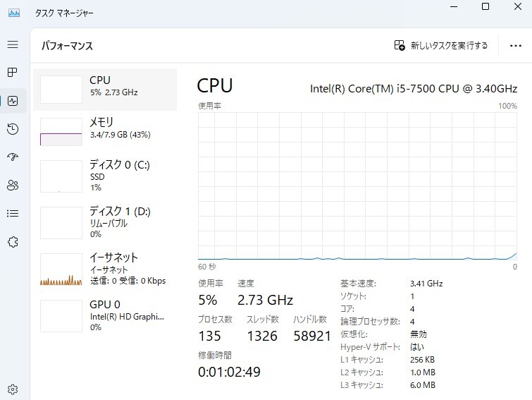Select ディスク 1 (D:) removable item
This screenshot has height=400, width=532.
105,222
